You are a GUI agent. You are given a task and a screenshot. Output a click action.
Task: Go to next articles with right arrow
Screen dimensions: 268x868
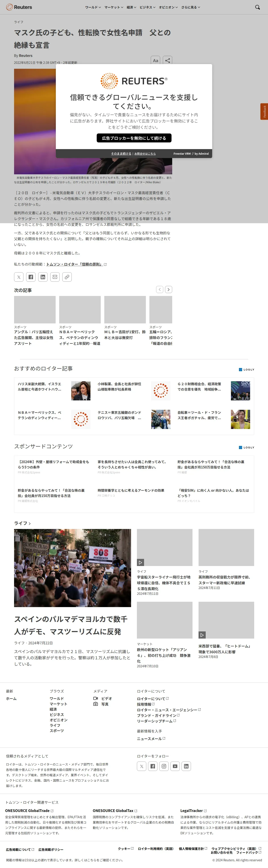pos(169,289)
